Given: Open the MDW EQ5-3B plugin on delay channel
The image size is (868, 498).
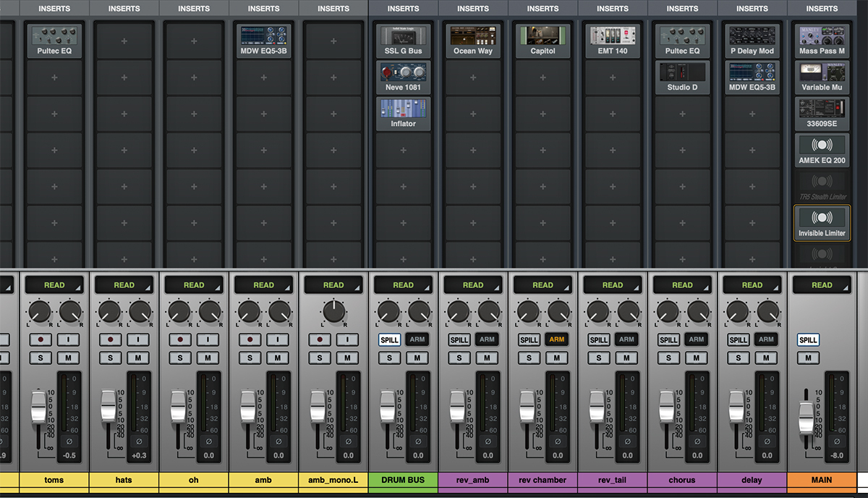Looking at the screenshot, I should tap(752, 77).
